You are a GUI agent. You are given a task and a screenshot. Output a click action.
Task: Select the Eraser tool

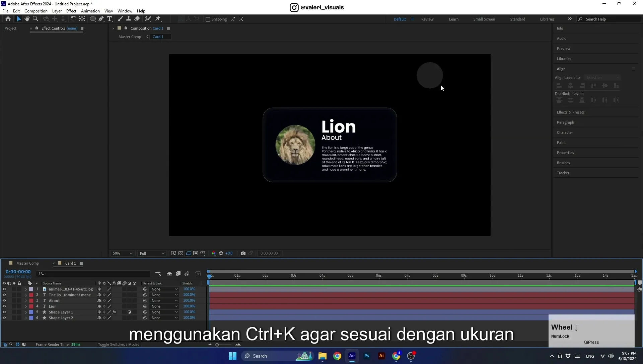pyautogui.click(x=137, y=19)
